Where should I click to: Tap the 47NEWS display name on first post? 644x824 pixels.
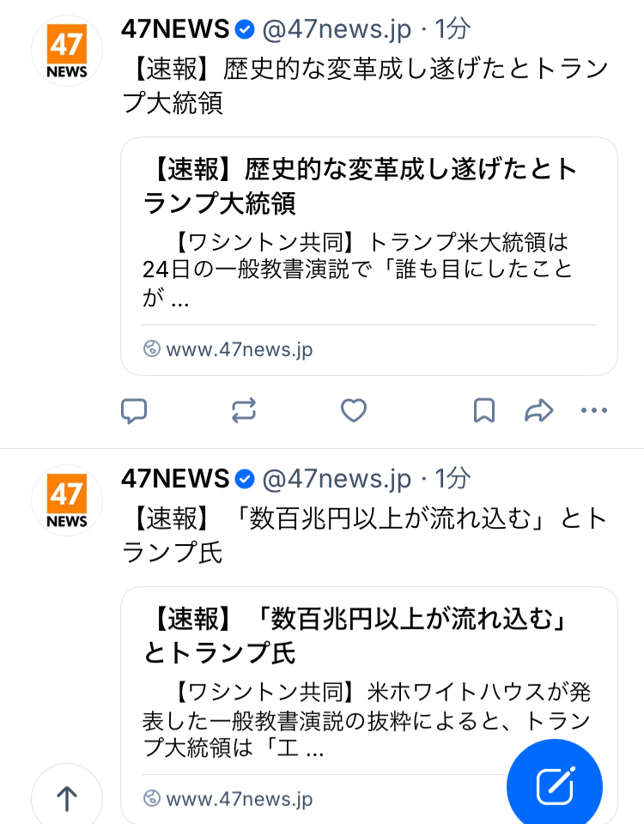point(175,29)
